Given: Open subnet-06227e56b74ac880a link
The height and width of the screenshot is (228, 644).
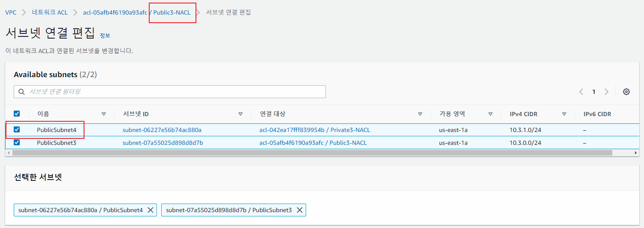Looking at the screenshot, I should tap(162, 130).
